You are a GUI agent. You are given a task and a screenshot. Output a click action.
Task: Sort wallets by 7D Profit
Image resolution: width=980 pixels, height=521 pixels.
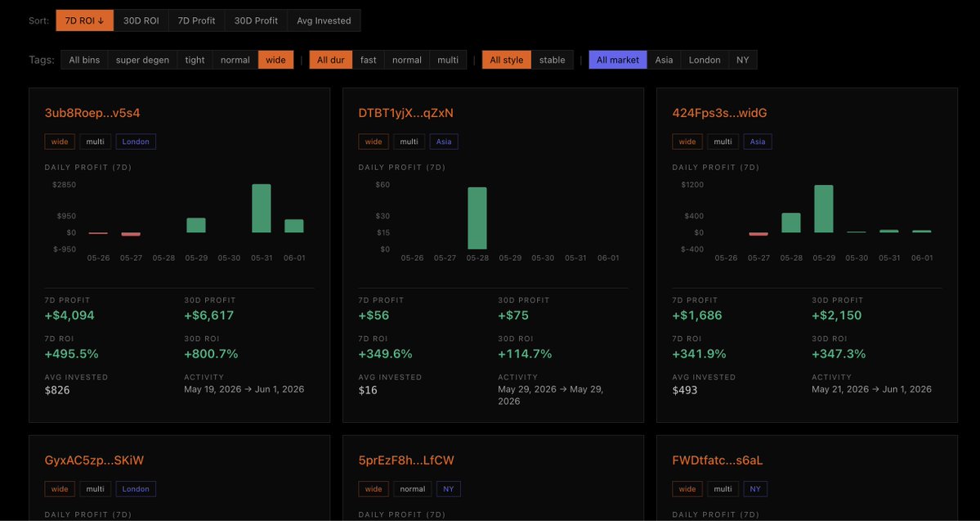point(196,20)
